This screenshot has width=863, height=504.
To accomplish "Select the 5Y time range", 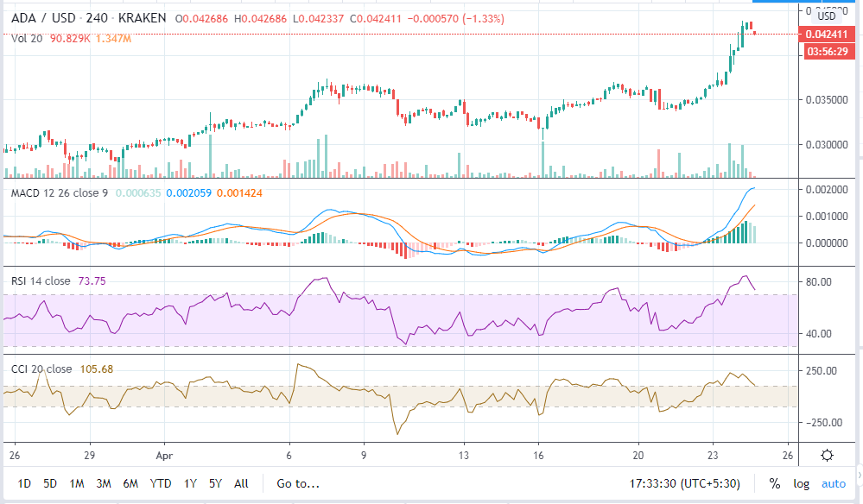I will (x=215, y=483).
